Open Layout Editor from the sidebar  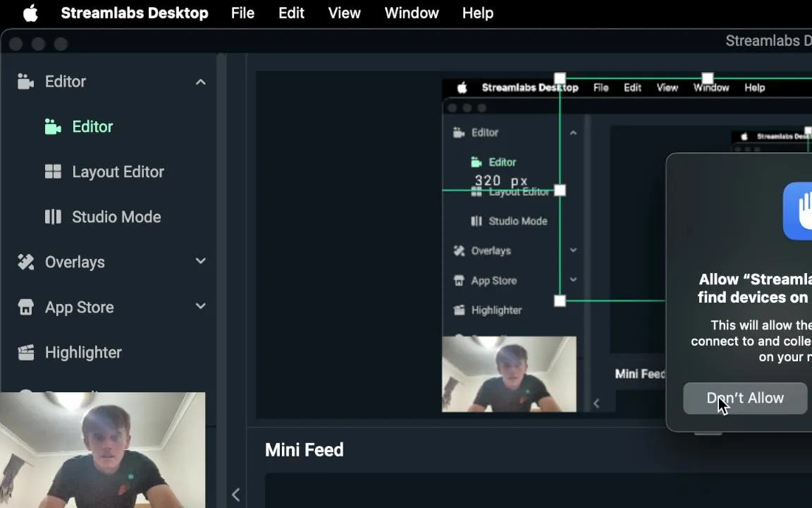118,171
